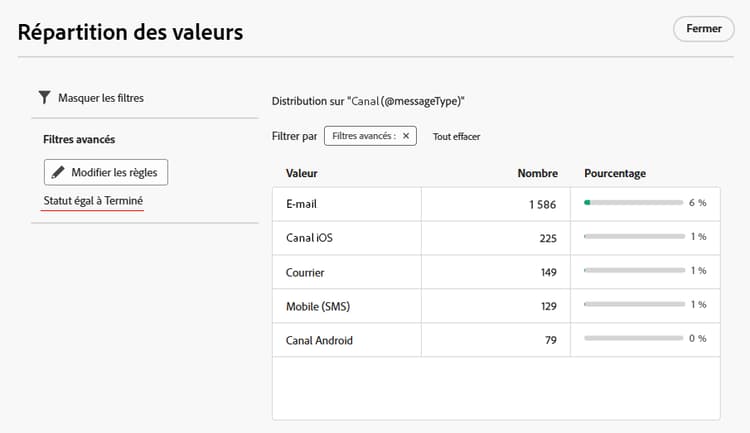The width and height of the screenshot is (750, 433).
Task: Remove the Filtres avancés chip with X
Action: point(405,136)
